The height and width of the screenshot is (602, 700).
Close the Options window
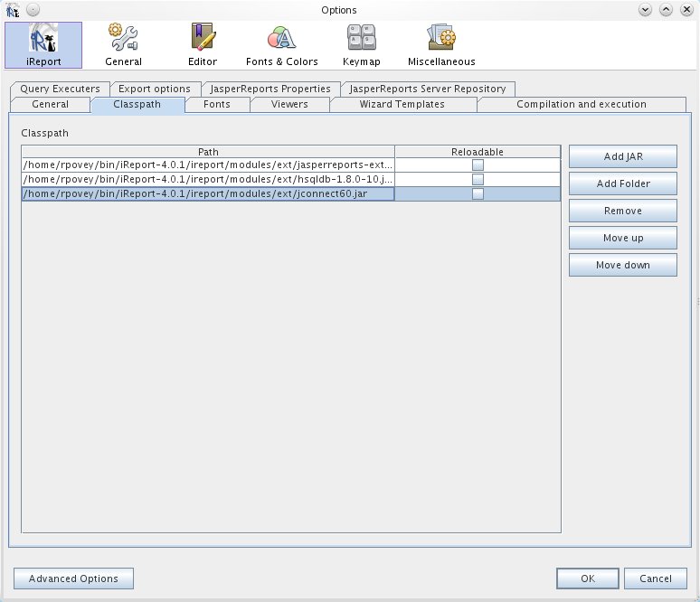pyautogui.click(x=686, y=10)
